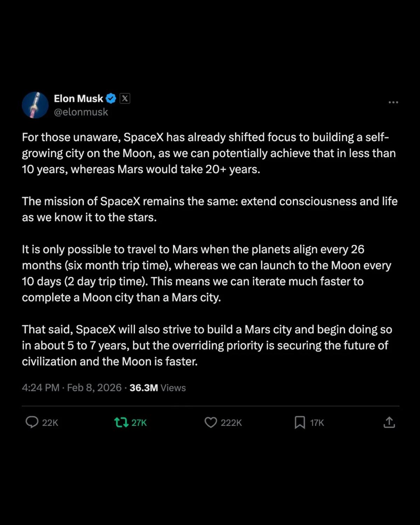Select the tweet body text
The image size is (420, 525).
[x=209, y=248]
